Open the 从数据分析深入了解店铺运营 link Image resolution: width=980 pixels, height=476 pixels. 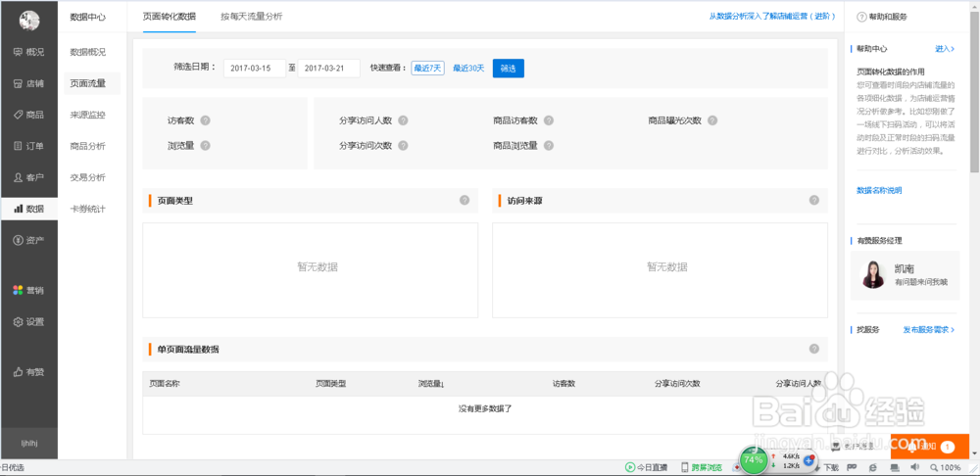point(772,17)
